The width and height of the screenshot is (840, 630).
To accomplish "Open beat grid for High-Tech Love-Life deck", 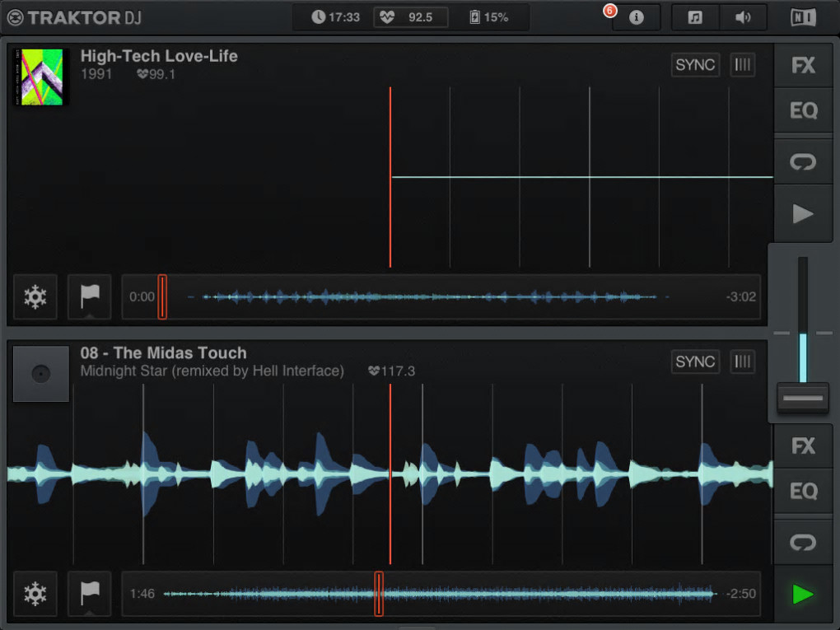I will [x=743, y=65].
